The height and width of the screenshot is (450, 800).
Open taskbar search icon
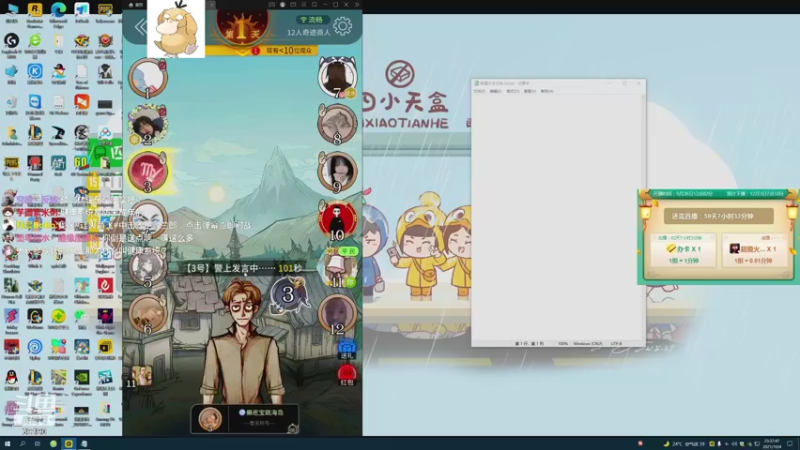[x=22, y=444]
